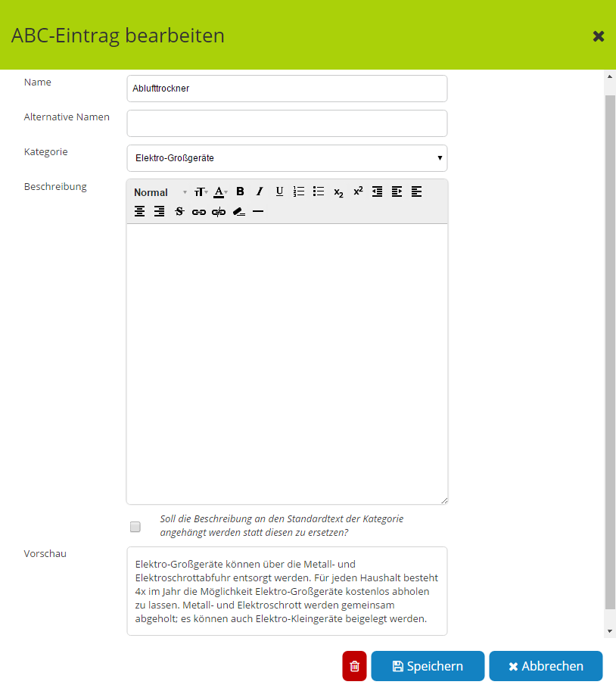Click the Beschreibung label

pos(55,187)
